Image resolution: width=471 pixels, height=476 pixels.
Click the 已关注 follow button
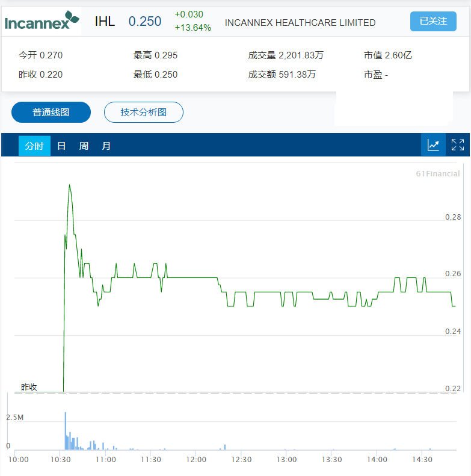click(433, 21)
